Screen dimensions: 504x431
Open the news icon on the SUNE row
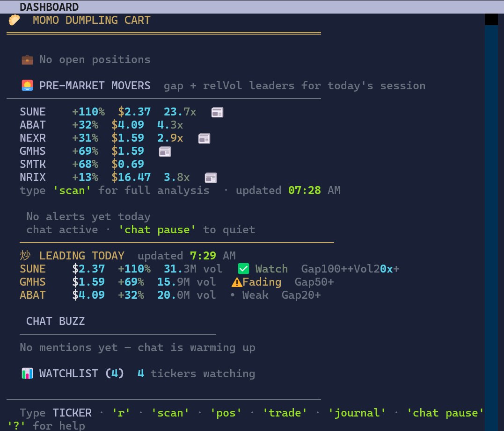click(x=217, y=112)
